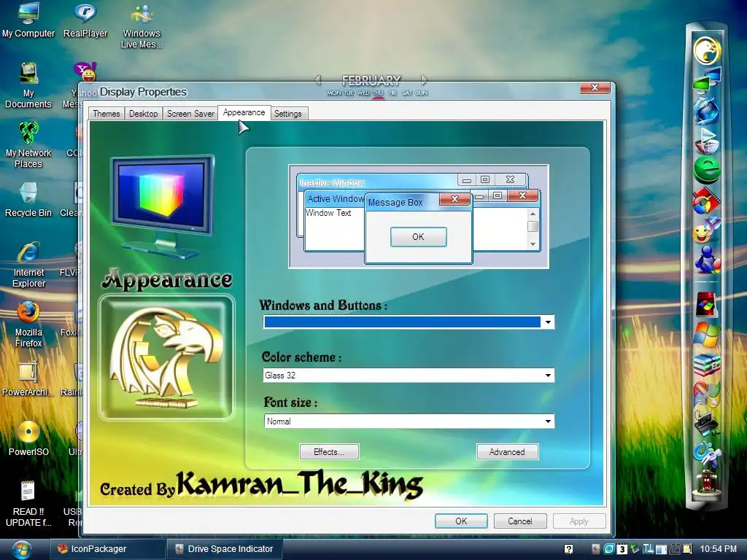Select the Appearance tab
Viewport: 747px width, 560px height.
(244, 112)
